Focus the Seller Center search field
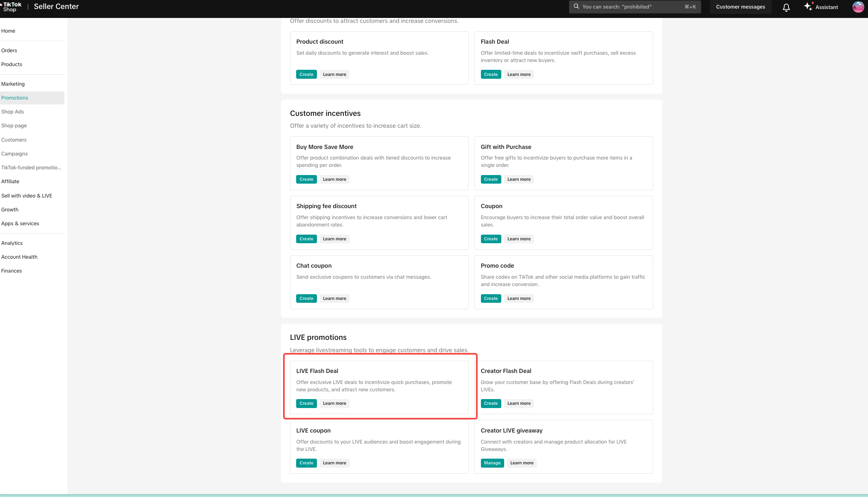The image size is (868, 497). coord(632,7)
